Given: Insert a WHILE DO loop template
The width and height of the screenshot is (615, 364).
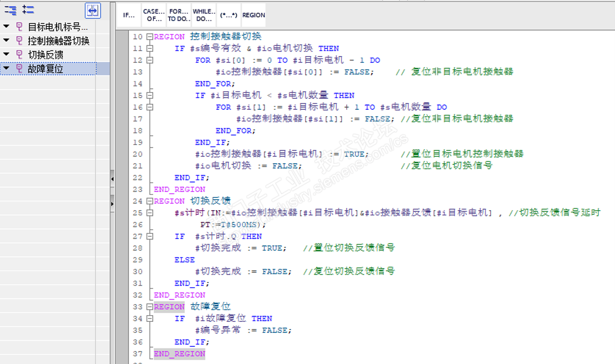Looking at the screenshot, I should [x=204, y=15].
